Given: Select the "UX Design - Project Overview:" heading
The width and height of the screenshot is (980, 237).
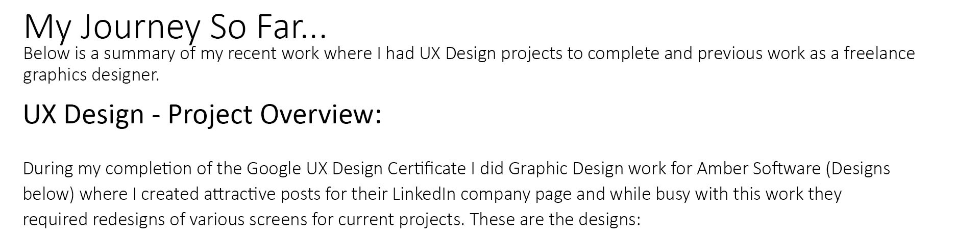Looking at the screenshot, I should tap(202, 114).
